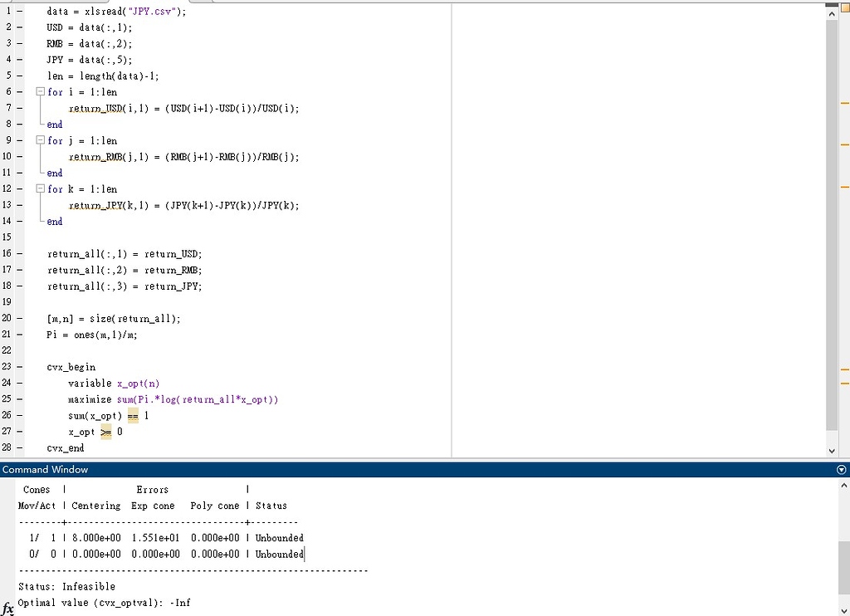Toggle breakpoint dash on line 13

click(x=20, y=205)
